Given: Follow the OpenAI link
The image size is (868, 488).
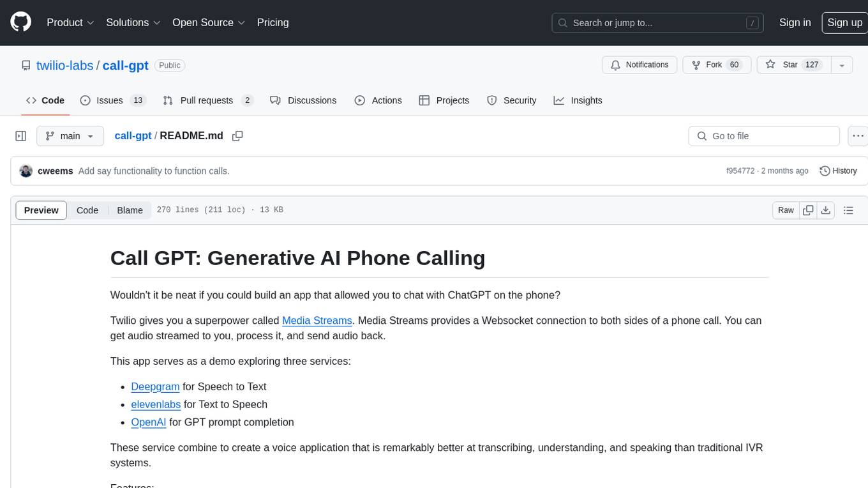Looking at the screenshot, I should pos(149,422).
